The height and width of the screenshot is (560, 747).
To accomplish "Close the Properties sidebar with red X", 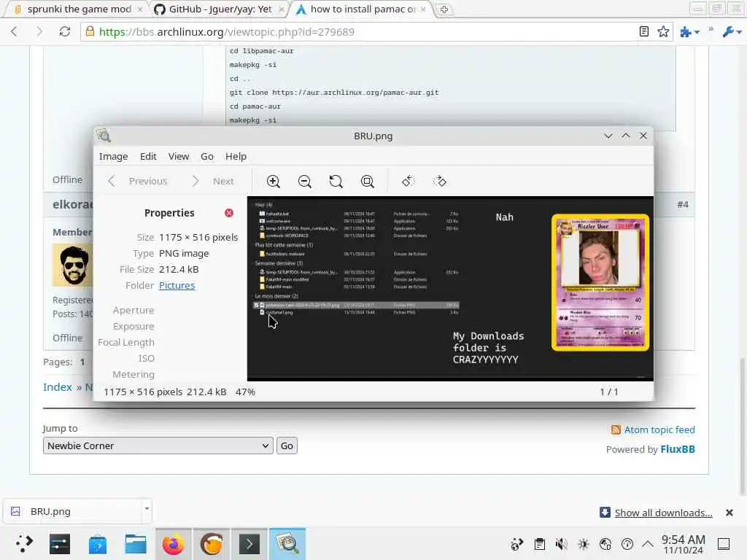I will click(229, 213).
